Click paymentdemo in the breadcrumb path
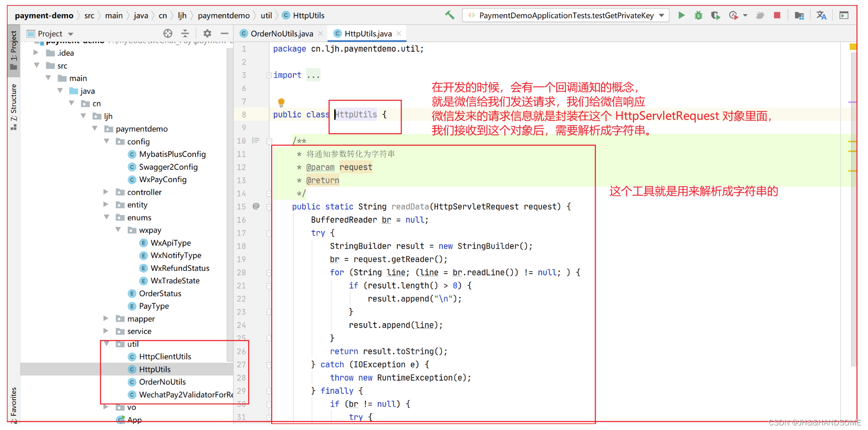The height and width of the screenshot is (430, 868). [x=224, y=16]
